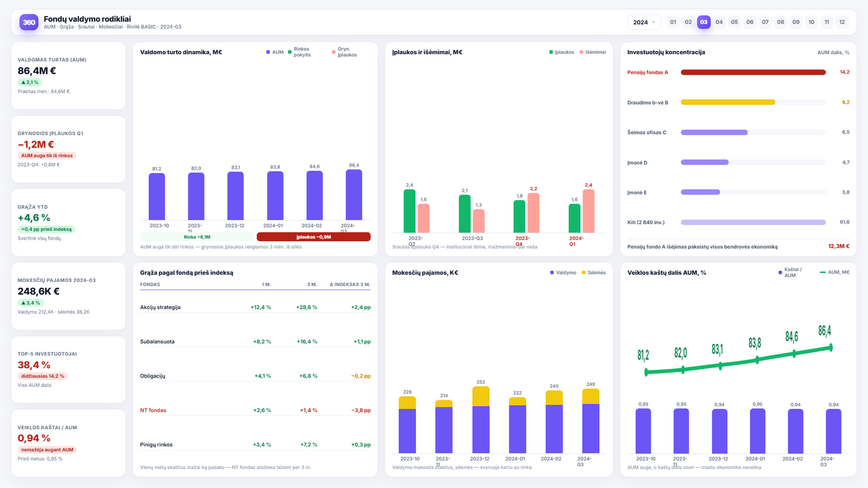Switch to month 05

(735, 22)
